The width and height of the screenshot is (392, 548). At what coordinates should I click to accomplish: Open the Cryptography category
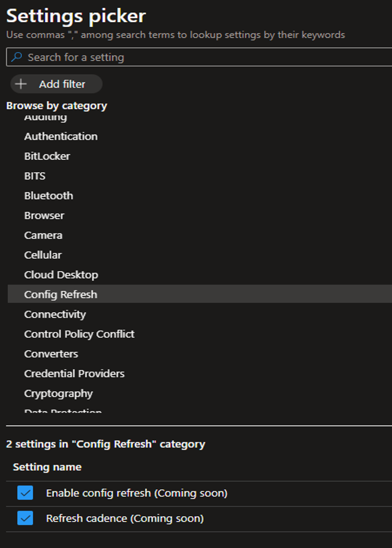pyautogui.click(x=58, y=394)
